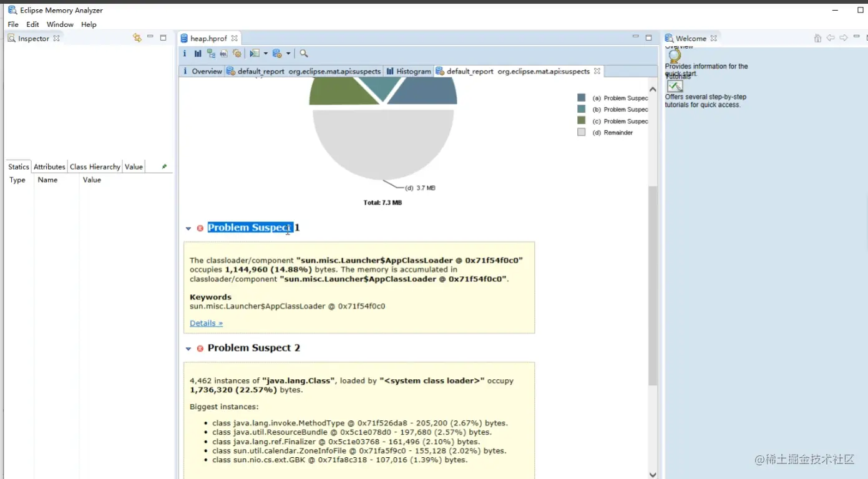868x479 pixels.
Task: Open the reports dropdown arrow in toolbar
Action: [265, 54]
